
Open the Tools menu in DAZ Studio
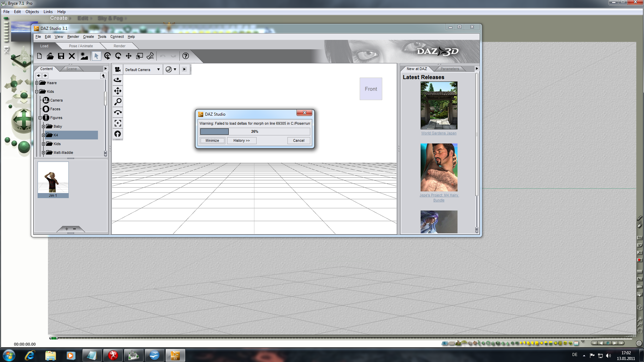click(x=102, y=37)
